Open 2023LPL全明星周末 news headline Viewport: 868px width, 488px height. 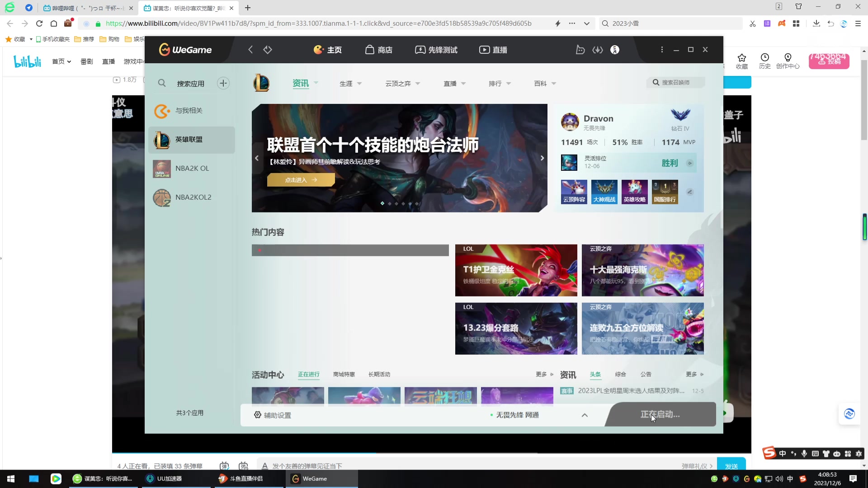coord(631,391)
